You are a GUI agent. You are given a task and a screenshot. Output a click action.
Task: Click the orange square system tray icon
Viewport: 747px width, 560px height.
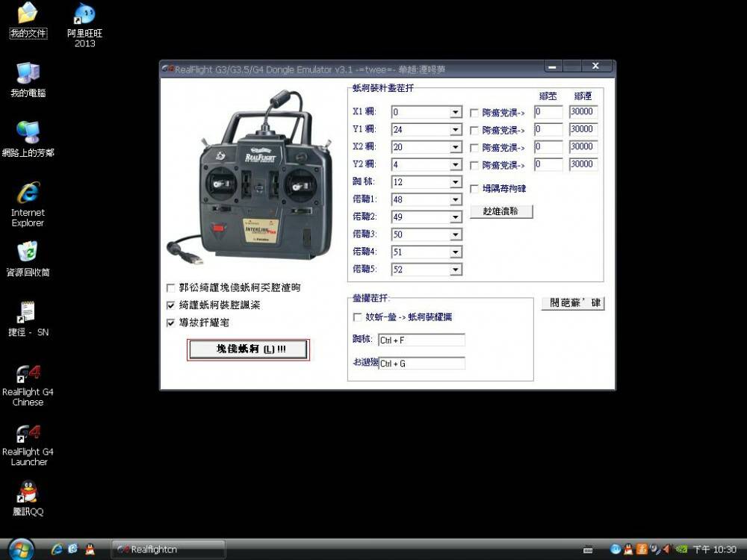[641, 550]
